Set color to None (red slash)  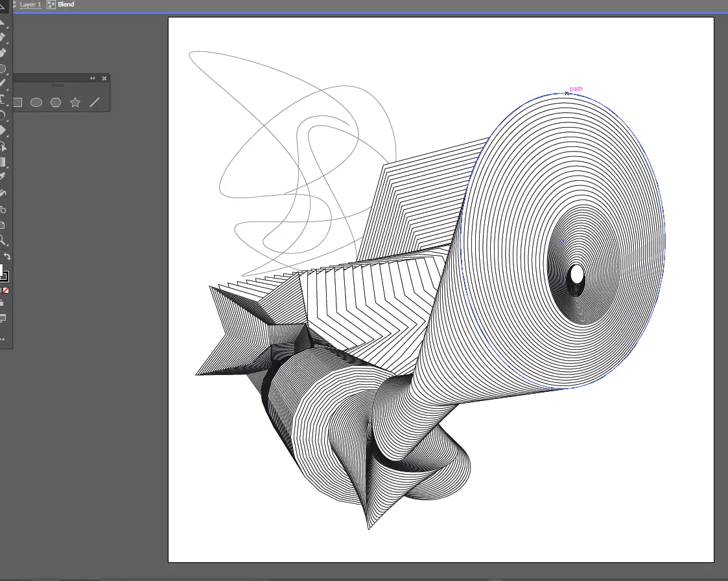pyautogui.click(x=6, y=290)
